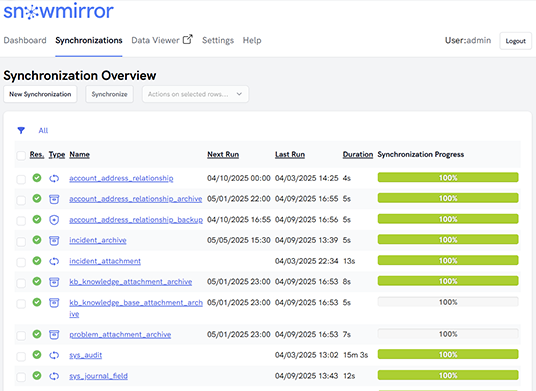Open the Settings tab

(x=218, y=40)
